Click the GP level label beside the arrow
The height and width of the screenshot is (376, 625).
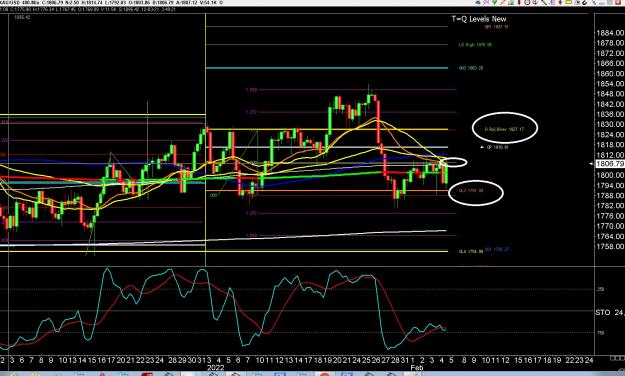(x=497, y=147)
